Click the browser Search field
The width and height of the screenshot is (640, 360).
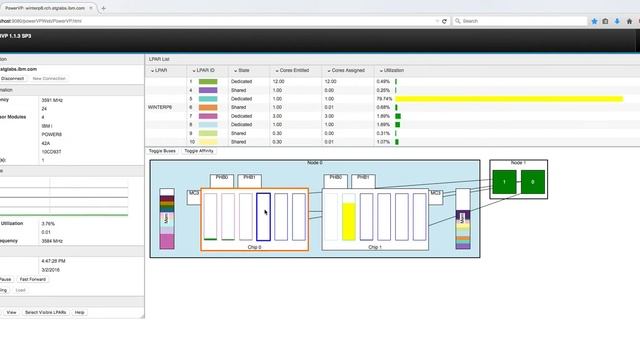click(x=519, y=21)
